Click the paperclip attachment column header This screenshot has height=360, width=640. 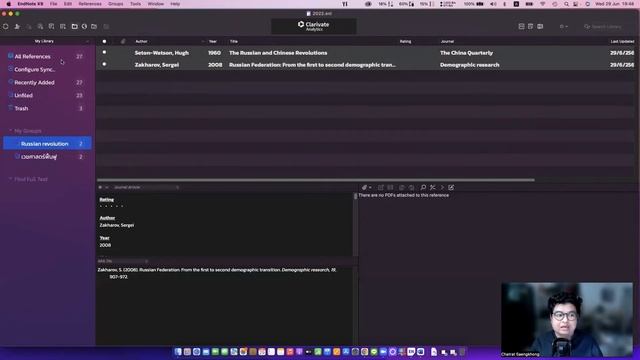[123, 41]
